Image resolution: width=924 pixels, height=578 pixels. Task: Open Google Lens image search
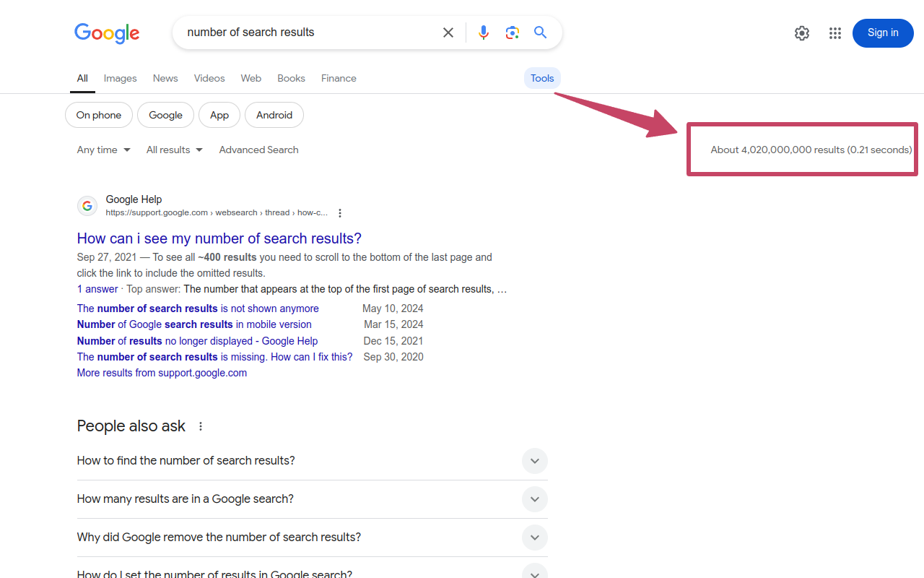point(513,33)
